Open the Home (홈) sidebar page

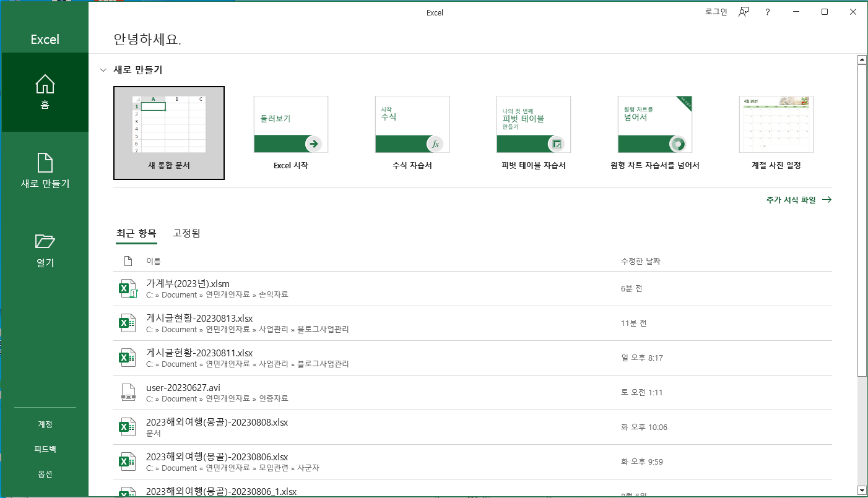tap(45, 92)
